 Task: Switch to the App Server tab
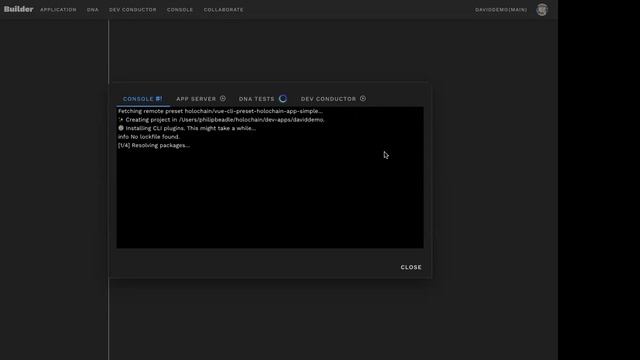coord(201,99)
